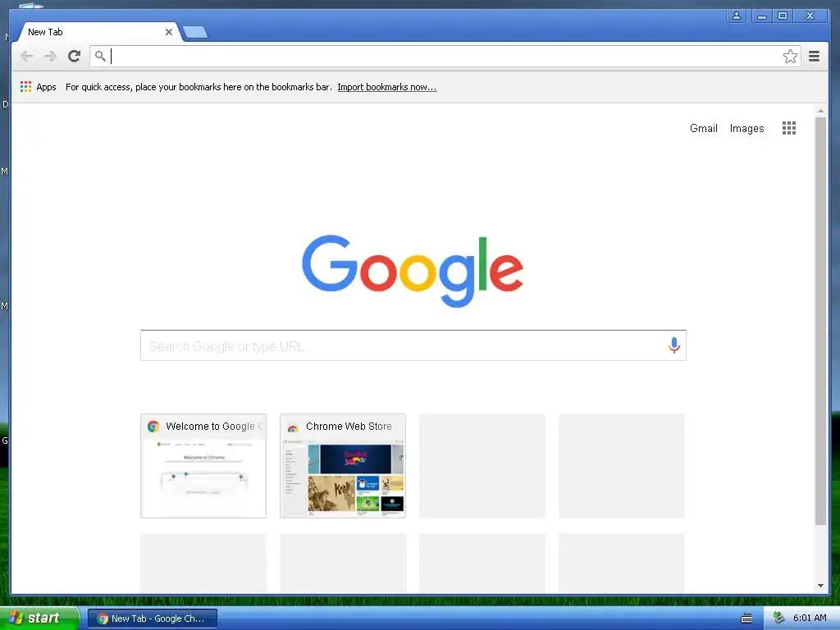Open the Images link
This screenshot has width=840, height=630.
746,129
